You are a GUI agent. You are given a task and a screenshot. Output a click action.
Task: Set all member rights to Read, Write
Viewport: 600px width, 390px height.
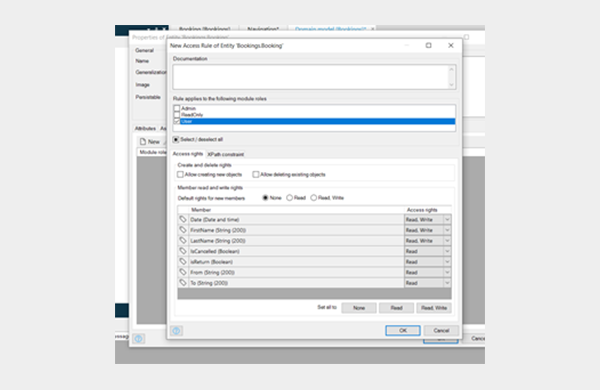434,308
